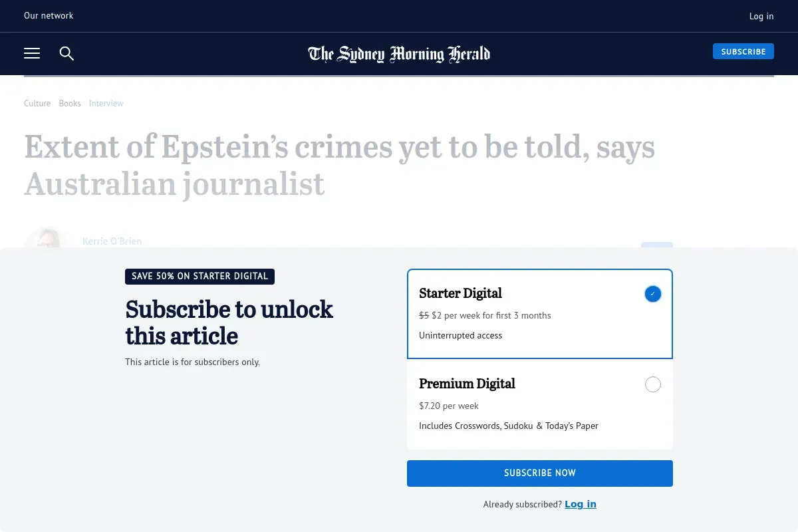Open the hamburger navigation menu
Image resolution: width=798 pixels, height=532 pixels.
pos(32,53)
